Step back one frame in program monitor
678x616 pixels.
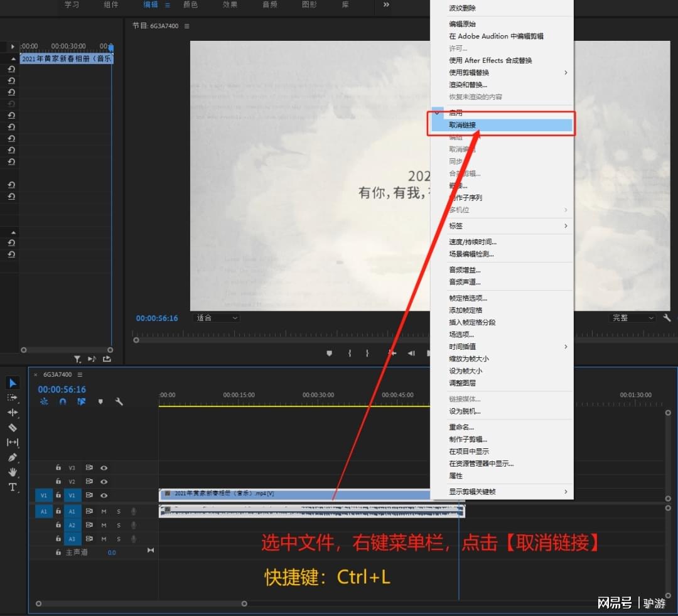pyautogui.click(x=411, y=353)
